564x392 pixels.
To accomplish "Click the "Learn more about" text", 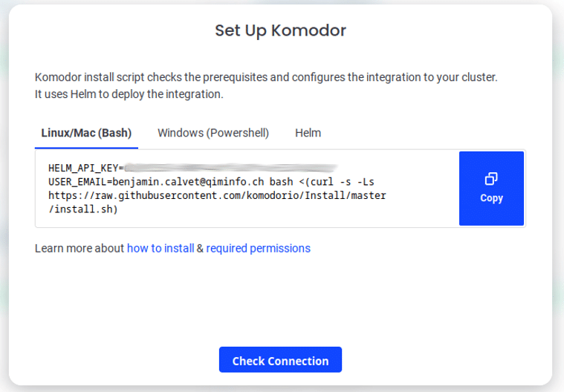I will (79, 248).
